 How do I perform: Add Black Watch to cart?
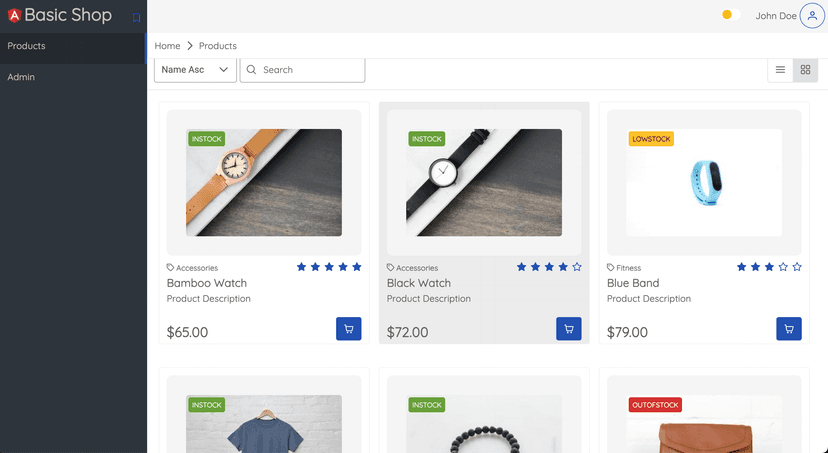569,329
